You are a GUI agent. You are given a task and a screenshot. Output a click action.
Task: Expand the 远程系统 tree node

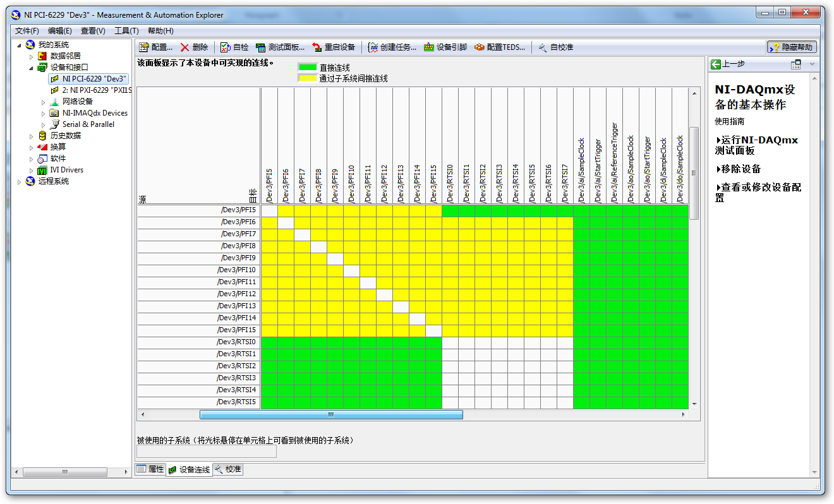(x=19, y=181)
